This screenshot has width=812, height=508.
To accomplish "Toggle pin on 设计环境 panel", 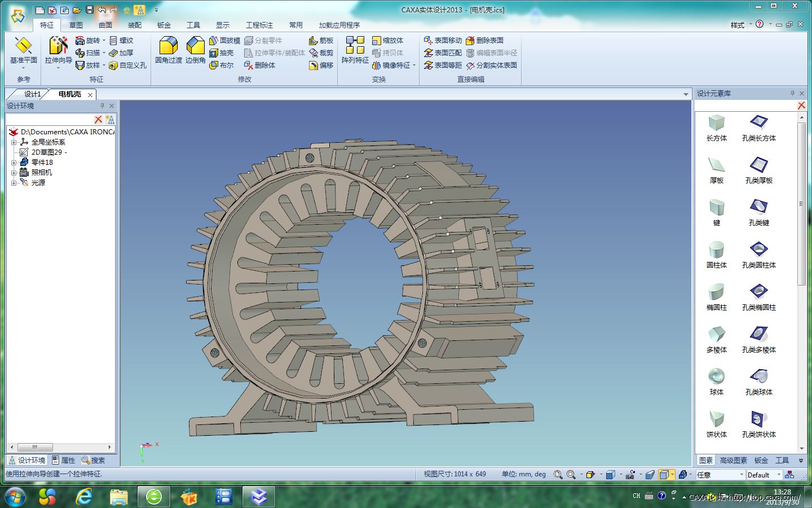I will (x=102, y=106).
